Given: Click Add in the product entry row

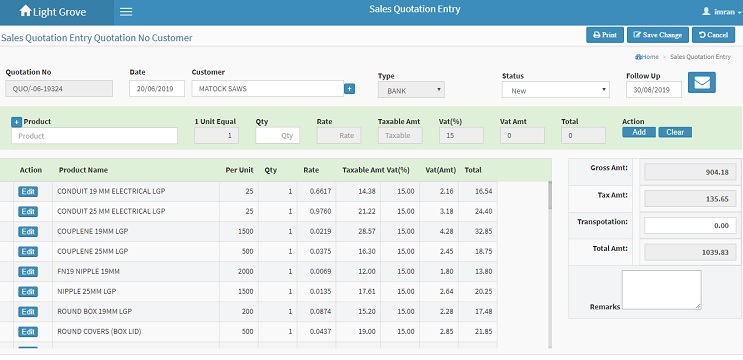Looking at the screenshot, I should [639, 132].
